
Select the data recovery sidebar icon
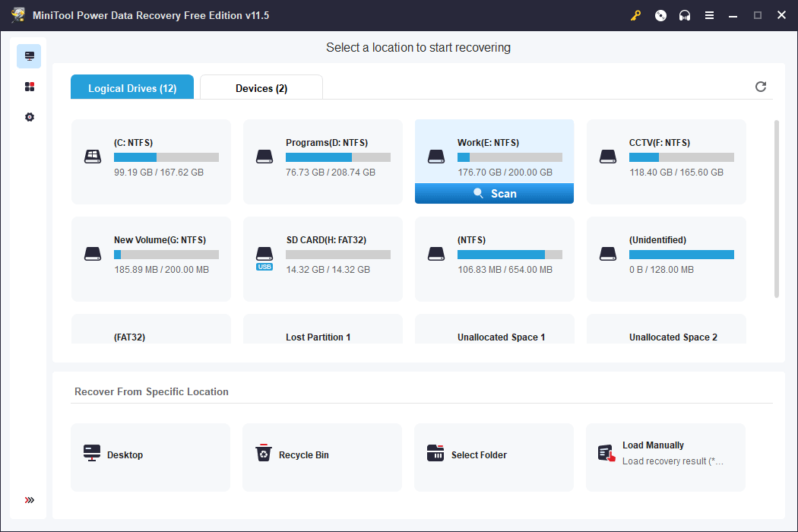click(29, 55)
